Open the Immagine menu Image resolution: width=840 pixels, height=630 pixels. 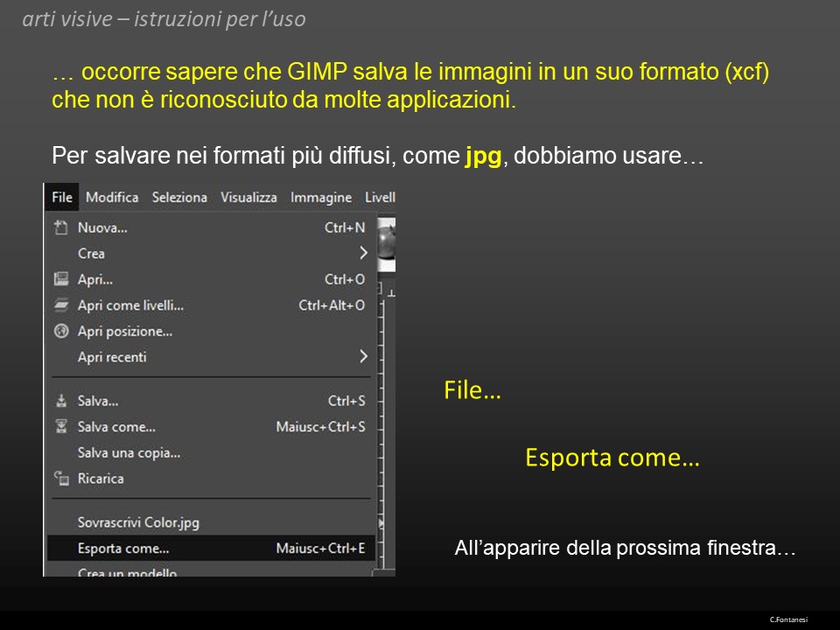click(x=321, y=198)
